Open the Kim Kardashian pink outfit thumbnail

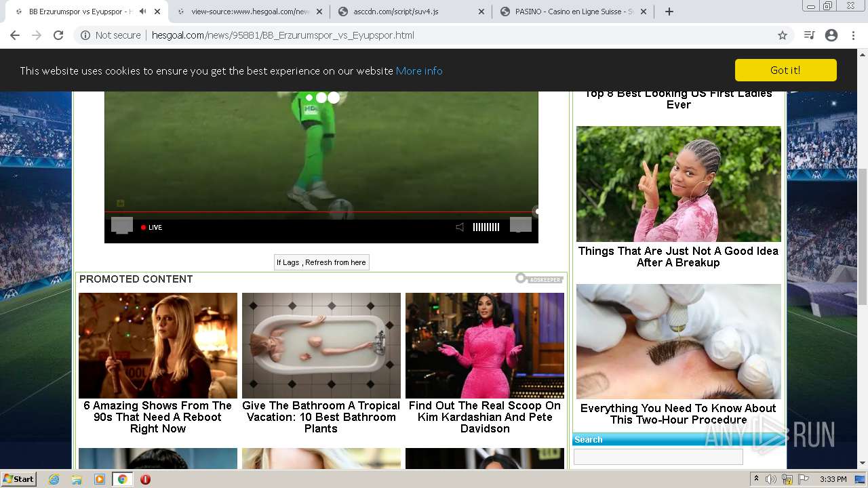click(485, 346)
